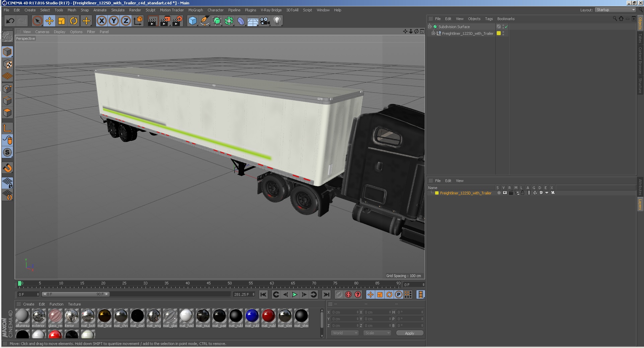Image resolution: width=644 pixels, height=348 pixels.
Task: Activate the Rotate tool in the top toolbar
Action: 74,21
